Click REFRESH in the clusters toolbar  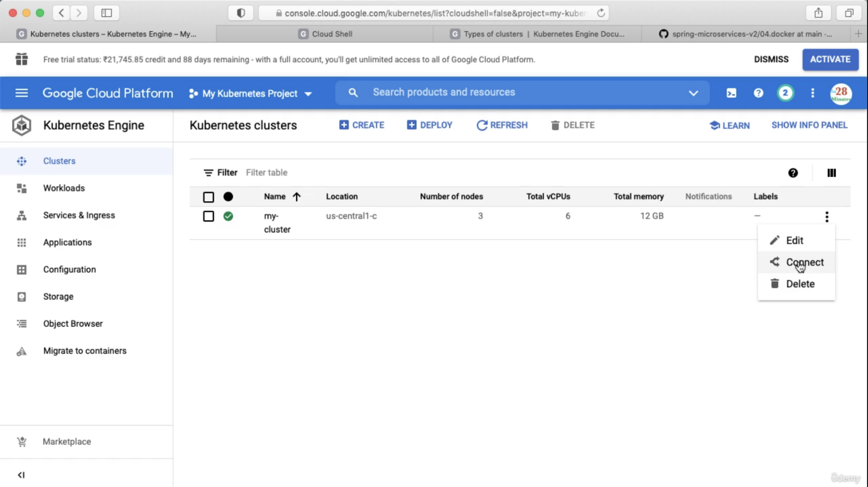502,125
